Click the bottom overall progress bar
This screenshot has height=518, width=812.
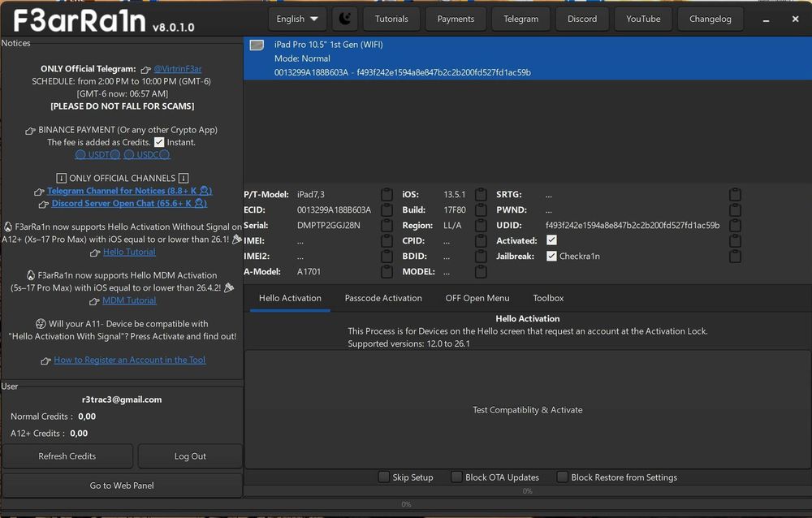click(x=406, y=504)
